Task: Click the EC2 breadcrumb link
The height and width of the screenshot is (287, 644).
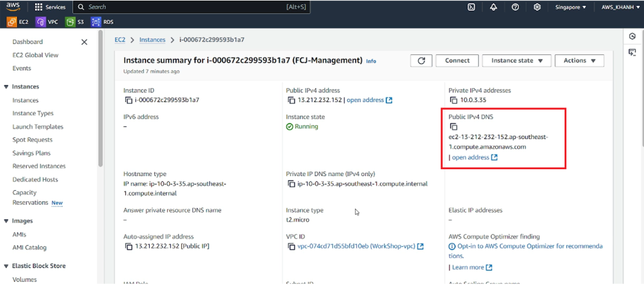Action: click(x=120, y=40)
